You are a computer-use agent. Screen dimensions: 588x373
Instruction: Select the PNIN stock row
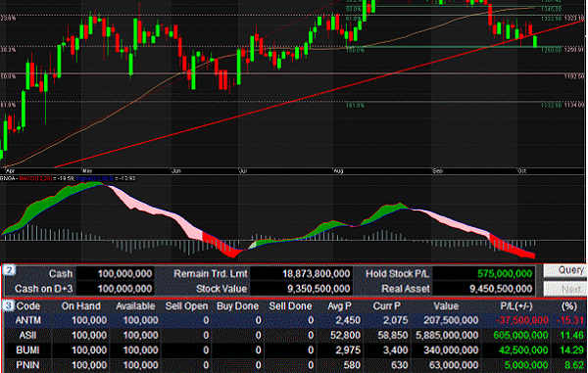click(x=294, y=365)
